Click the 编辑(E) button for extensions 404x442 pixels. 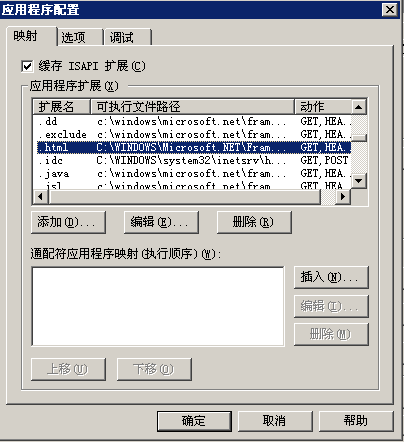point(161,222)
